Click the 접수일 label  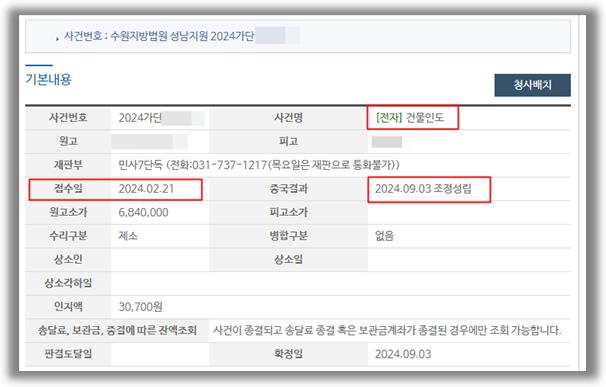[68, 189]
